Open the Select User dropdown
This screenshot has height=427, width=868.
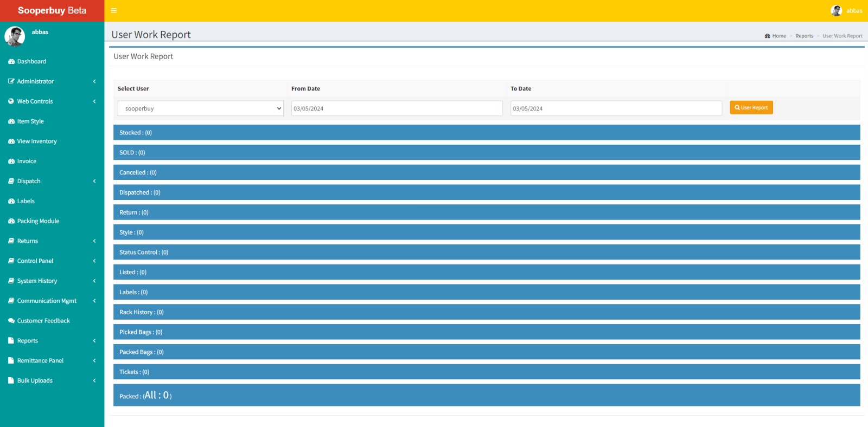(x=200, y=108)
